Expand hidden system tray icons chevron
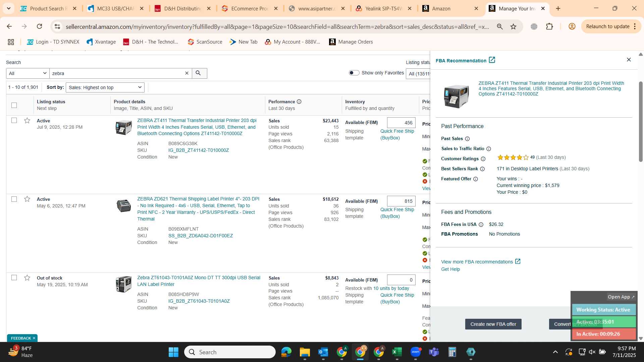Screen dimensions: 644x362 pos(555,352)
